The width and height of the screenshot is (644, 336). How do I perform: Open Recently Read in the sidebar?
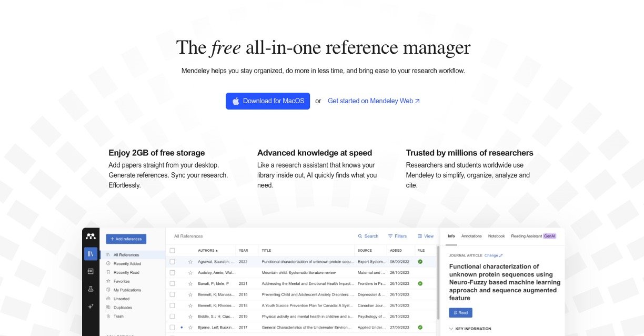pyautogui.click(x=126, y=272)
